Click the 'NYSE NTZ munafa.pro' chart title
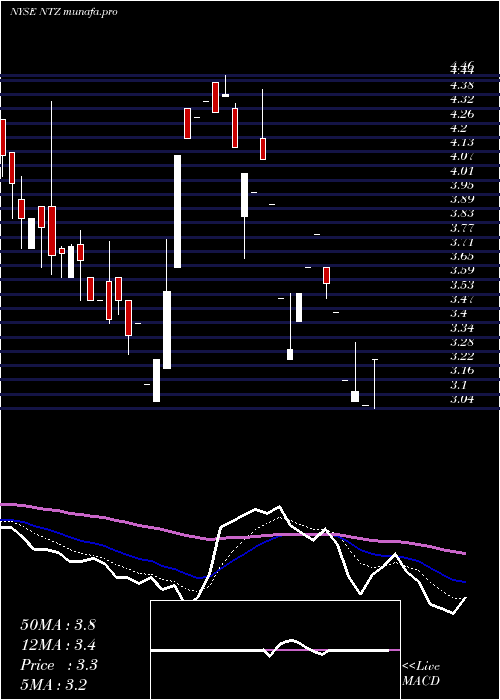500x700 pixels. pyautogui.click(x=64, y=12)
